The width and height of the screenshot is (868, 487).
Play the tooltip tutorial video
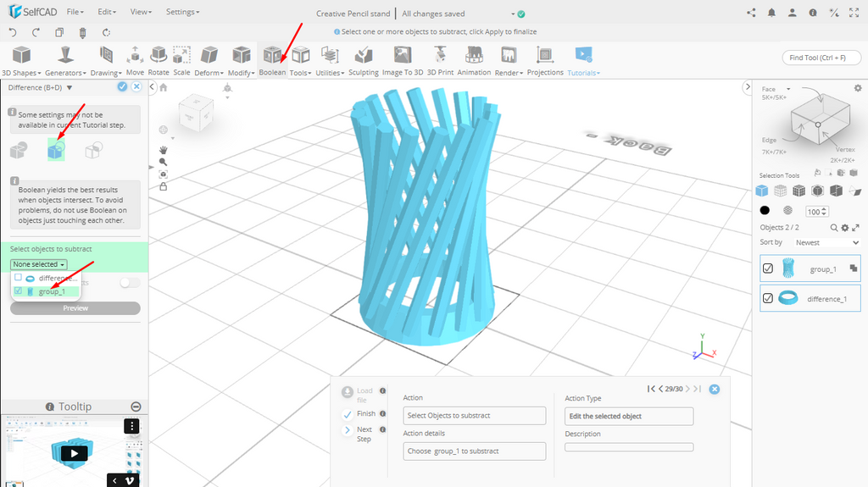74,454
